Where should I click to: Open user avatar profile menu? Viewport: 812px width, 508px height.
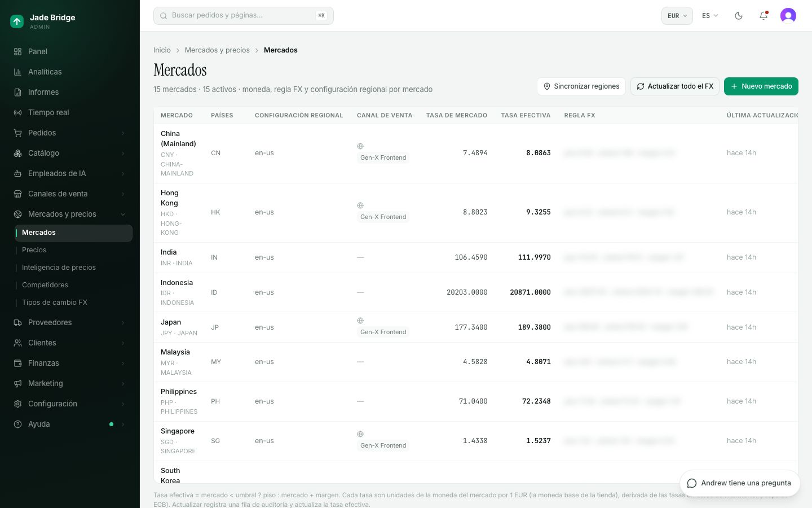[x=788, y=16]
